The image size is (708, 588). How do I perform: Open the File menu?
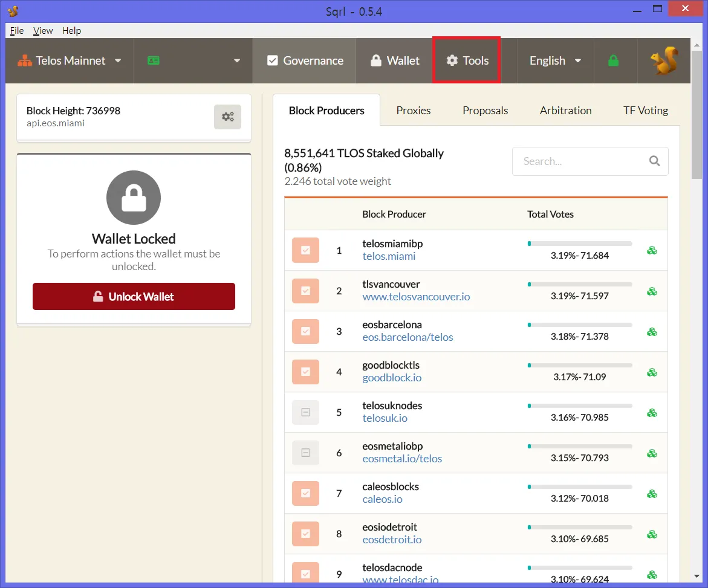click(17, 31)
